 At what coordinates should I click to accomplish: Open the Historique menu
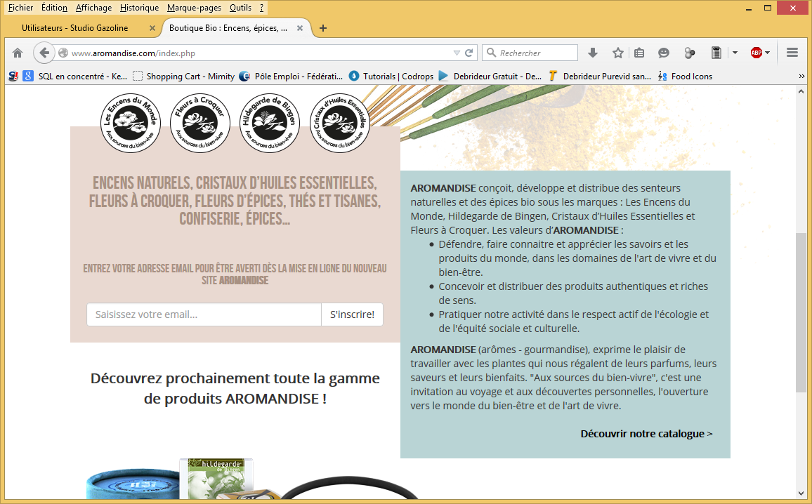click(x=139, y=8)
